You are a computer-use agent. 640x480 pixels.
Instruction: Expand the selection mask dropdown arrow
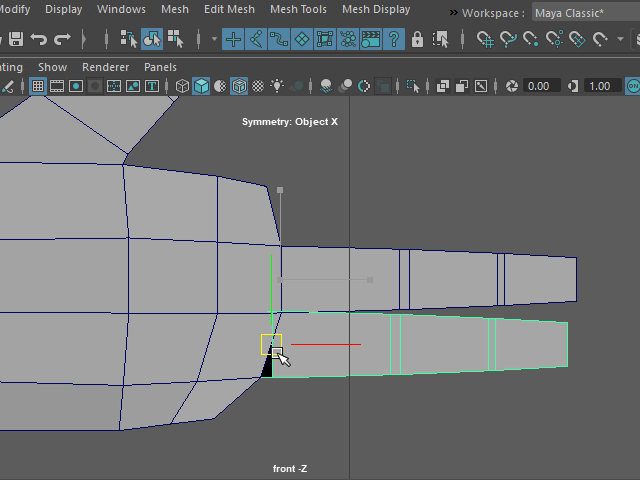(214, 40)
